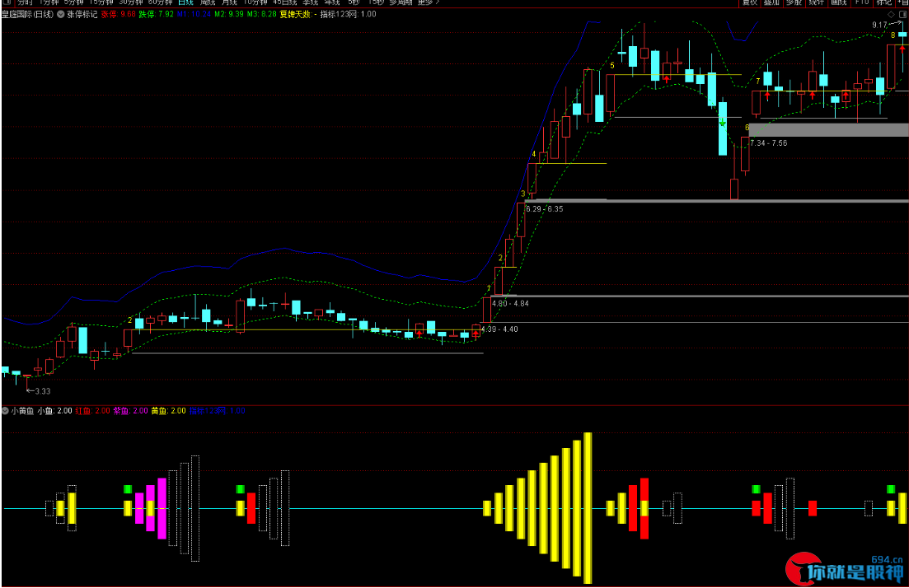Click the 张停标记 indicator name
Image resolution: width=909 pixels, height=588 pixels.
tap(82, 15)
